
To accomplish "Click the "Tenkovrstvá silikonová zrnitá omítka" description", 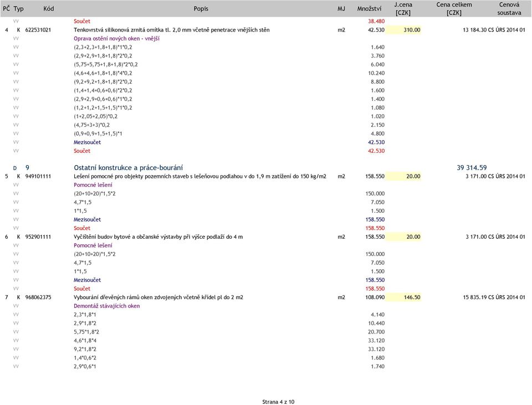I will tap(172, 30).
